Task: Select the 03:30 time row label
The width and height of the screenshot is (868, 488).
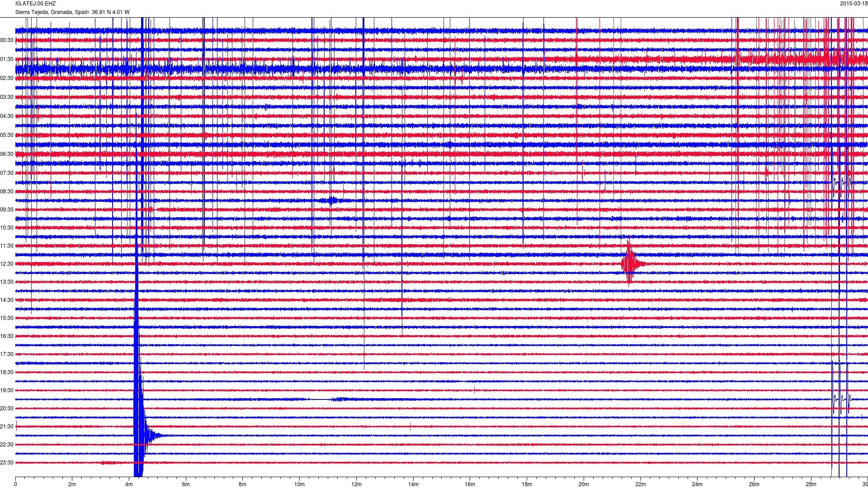Action: (7, 97)
